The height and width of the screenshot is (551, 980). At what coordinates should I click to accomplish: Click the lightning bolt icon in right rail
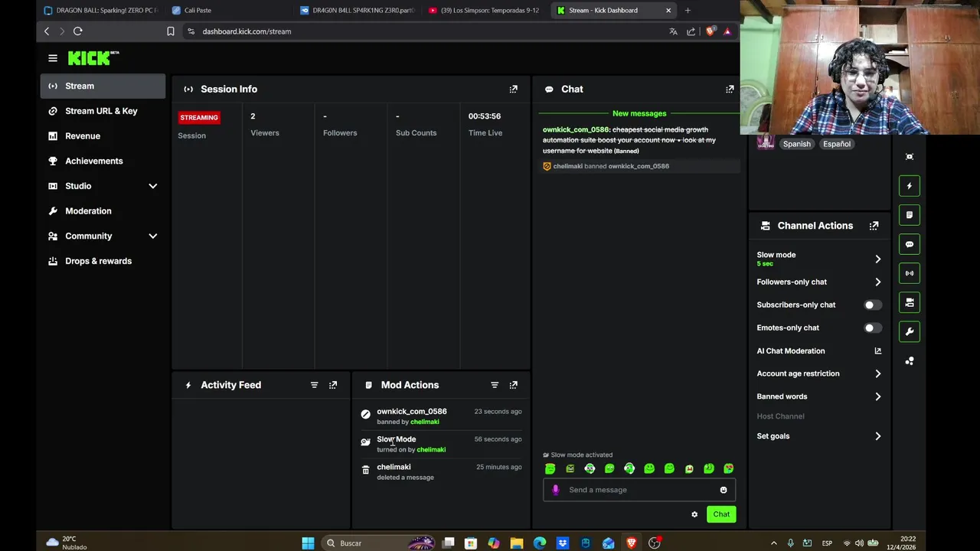point(910,186)
